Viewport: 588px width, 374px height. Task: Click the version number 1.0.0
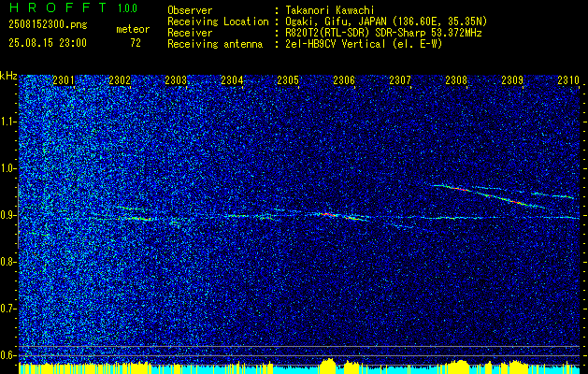pyautogui.click(x=127, y=8)
